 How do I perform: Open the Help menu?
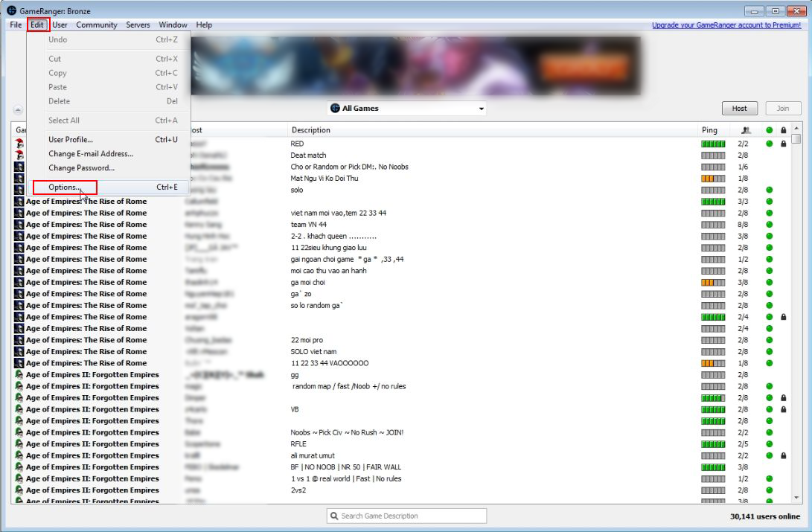(x=204, y=25)
